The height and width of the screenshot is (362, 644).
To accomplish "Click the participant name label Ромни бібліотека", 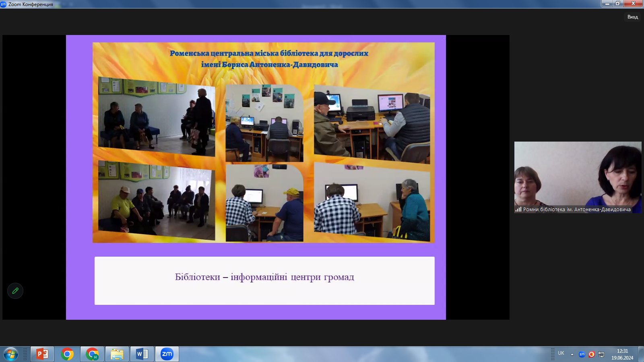I will pyautogui.click(x=576, y=210).
